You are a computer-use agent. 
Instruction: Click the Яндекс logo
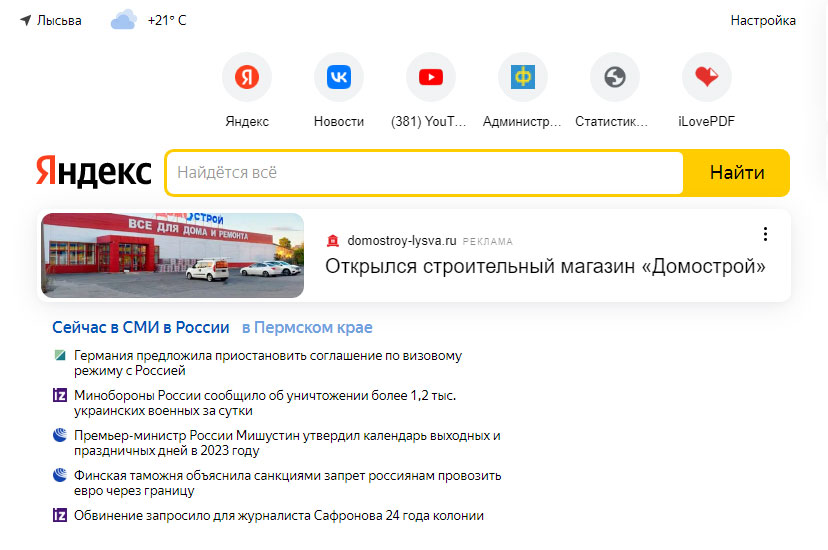(93, 171)
